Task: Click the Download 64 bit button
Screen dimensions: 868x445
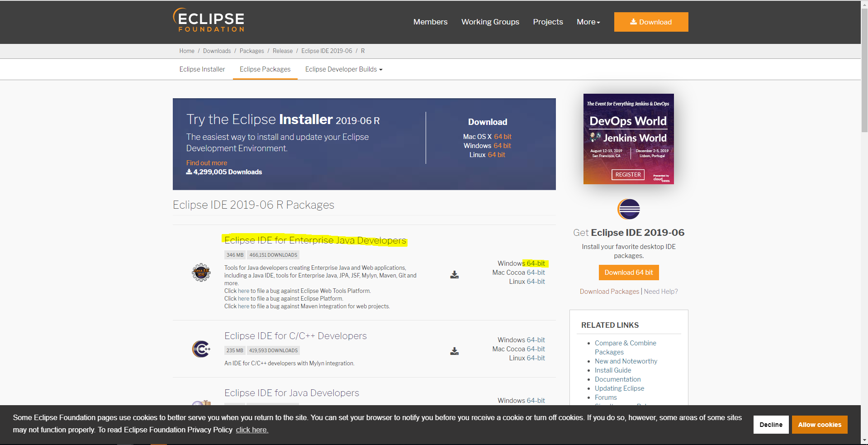Action: coord(629,273)
